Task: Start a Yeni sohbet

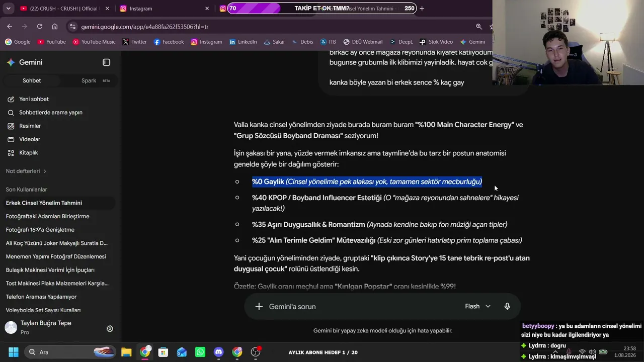Action: click(60, 99)
